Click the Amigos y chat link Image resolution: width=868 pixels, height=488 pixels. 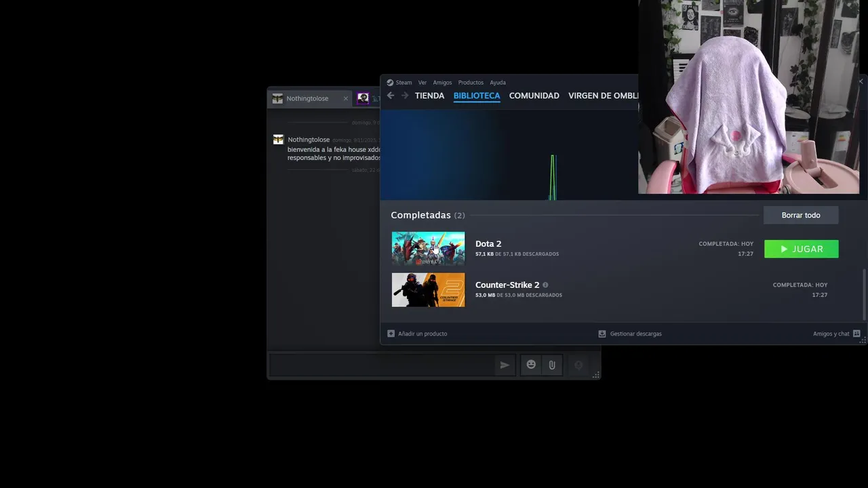831,333
